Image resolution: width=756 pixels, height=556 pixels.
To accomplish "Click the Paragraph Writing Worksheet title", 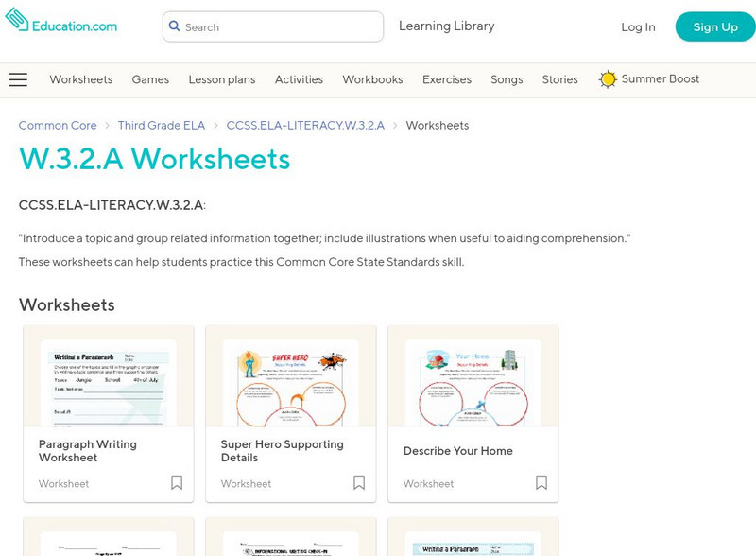I will pyautogui.click(x=87, y=451).
